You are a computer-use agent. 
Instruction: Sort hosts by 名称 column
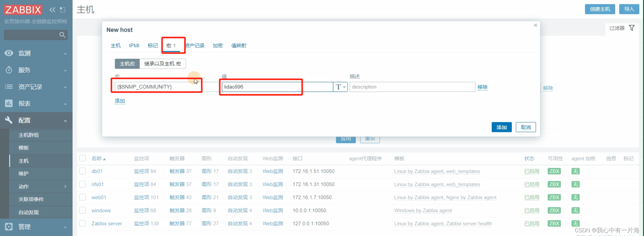pyautogui.click(x=99, y=158)
